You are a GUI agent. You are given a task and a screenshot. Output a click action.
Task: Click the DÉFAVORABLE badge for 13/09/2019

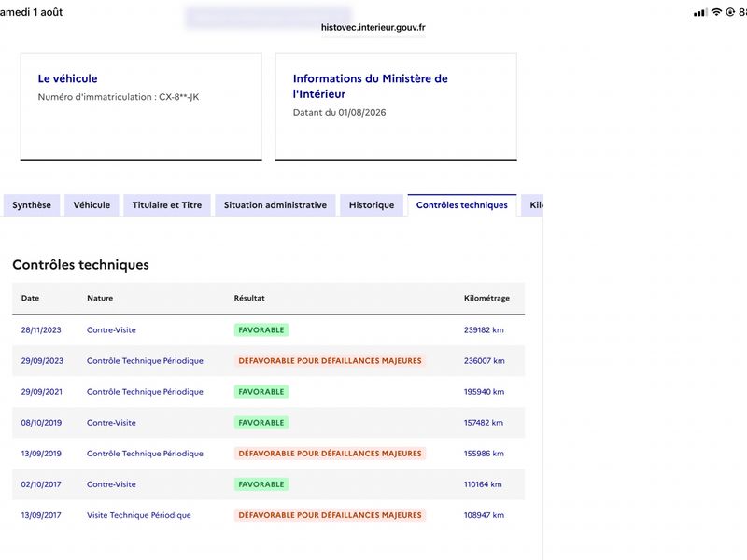coord(330,454)
